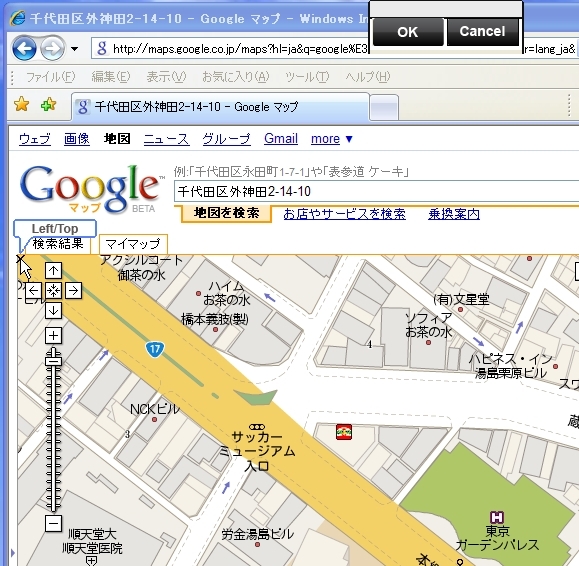The image size is (579, 566).
Task: Click the browser Back arrow button
Action: coord(24,48)
